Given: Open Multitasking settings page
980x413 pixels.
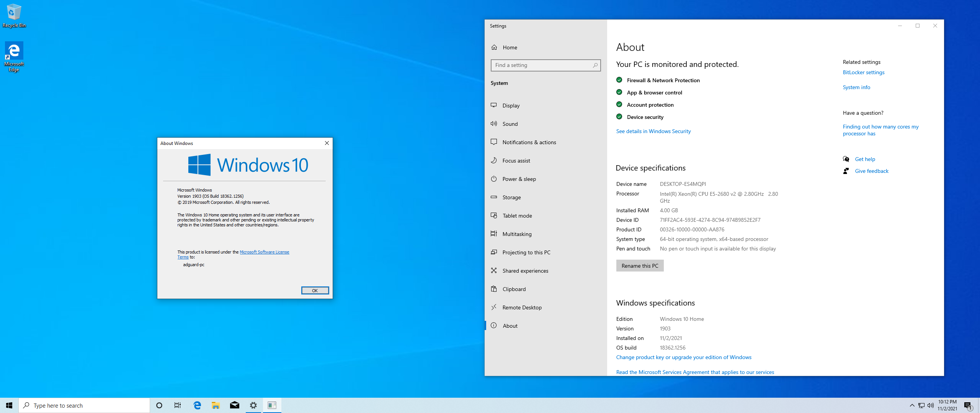Looking at the screenshot, I should tap(546, 234).
